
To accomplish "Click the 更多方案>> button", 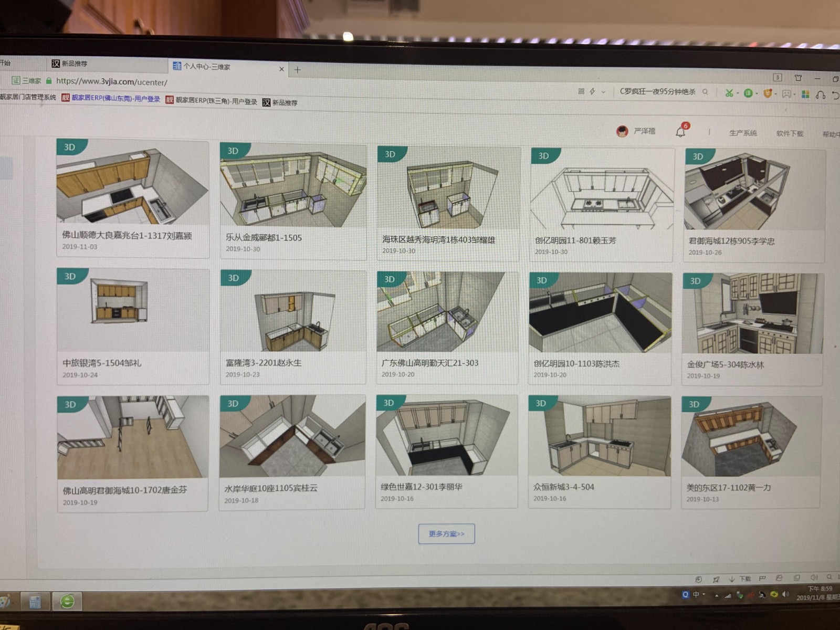I will coord(446,533).
